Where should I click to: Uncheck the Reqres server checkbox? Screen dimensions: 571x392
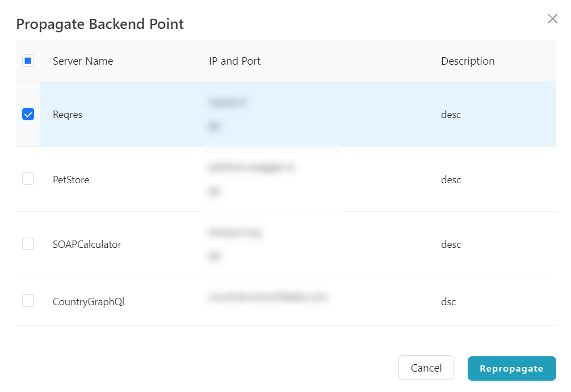(x=28, y=114)
